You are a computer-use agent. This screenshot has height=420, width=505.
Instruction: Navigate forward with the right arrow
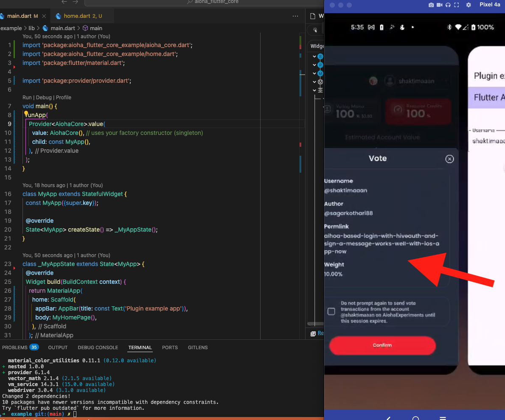pos(76,2)
